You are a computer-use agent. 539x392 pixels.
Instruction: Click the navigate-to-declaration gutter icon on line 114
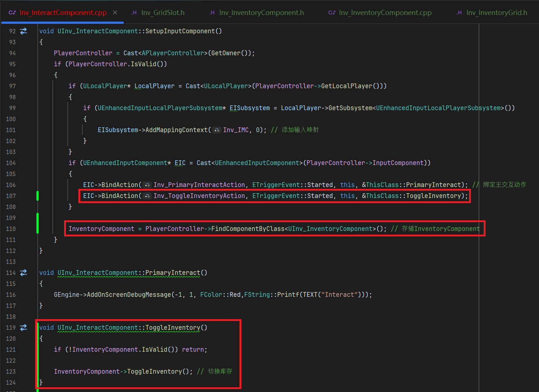pyautogui.click(x=23, y=273)
